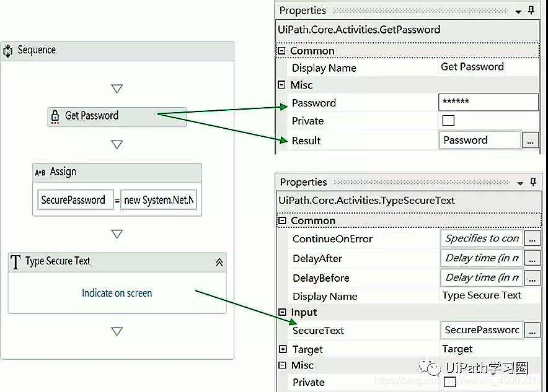
Task: Open expression editor for SecureText
Action: (533, 330)
